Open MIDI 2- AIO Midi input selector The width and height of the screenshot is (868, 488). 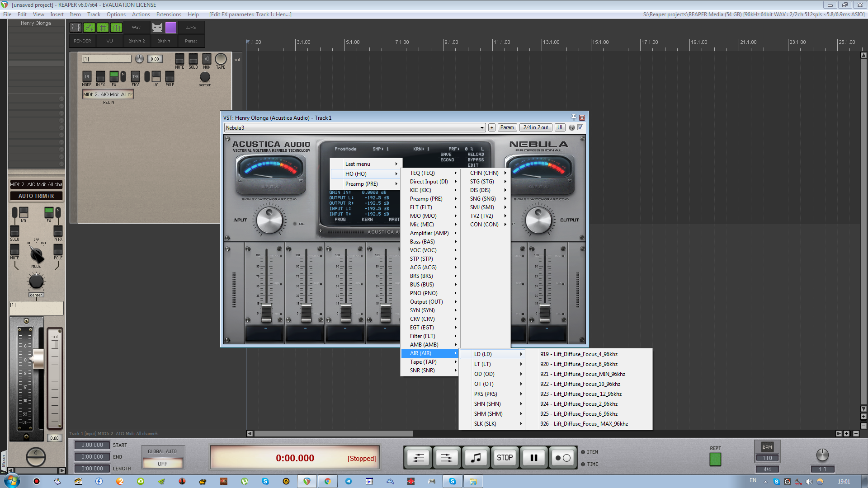108,94
